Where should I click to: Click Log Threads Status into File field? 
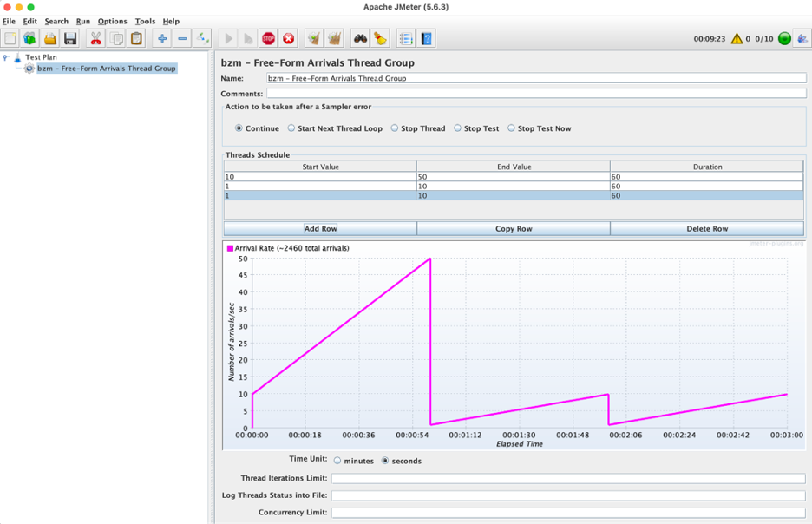click(568, 495)
